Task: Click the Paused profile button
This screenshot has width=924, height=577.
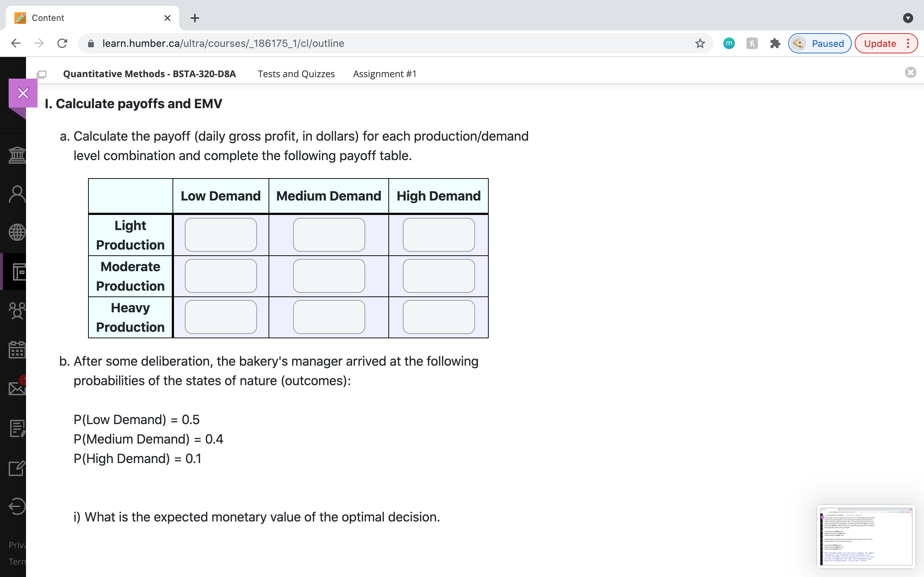Action: [819, 44]
